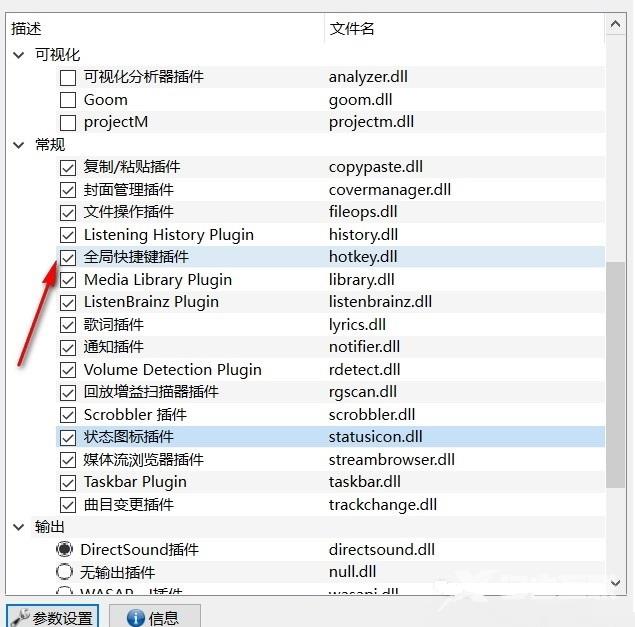The width and height of the screenshot is (635, 627).
Task: Click the 参数设置 wrench button
Action: click(x=52, y=617)
